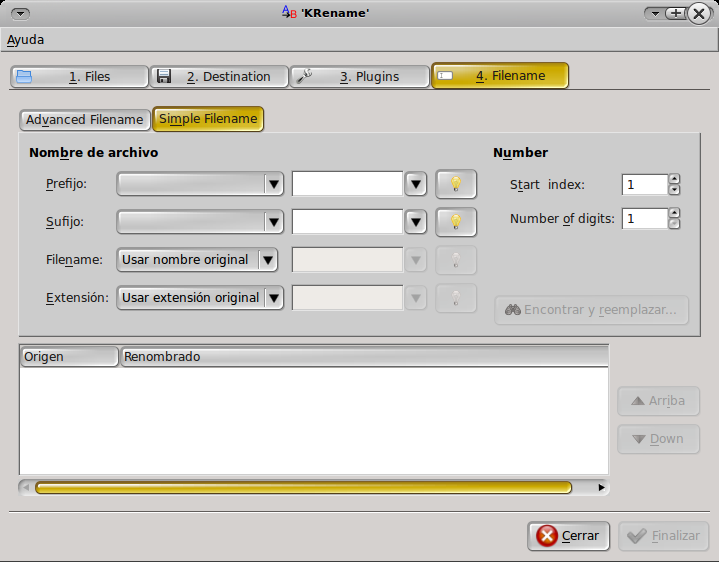Click the Down move-down button
Image resolution: width=719 pixels, height=562 pixels.
tap(658, 439)
